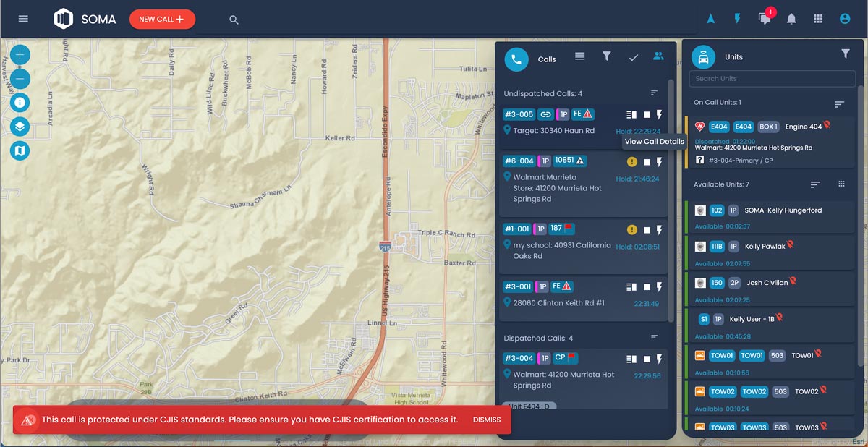The image size is (868, 447).
Task: Click lightning quick action for call #3-004
Action: (659, 359)
